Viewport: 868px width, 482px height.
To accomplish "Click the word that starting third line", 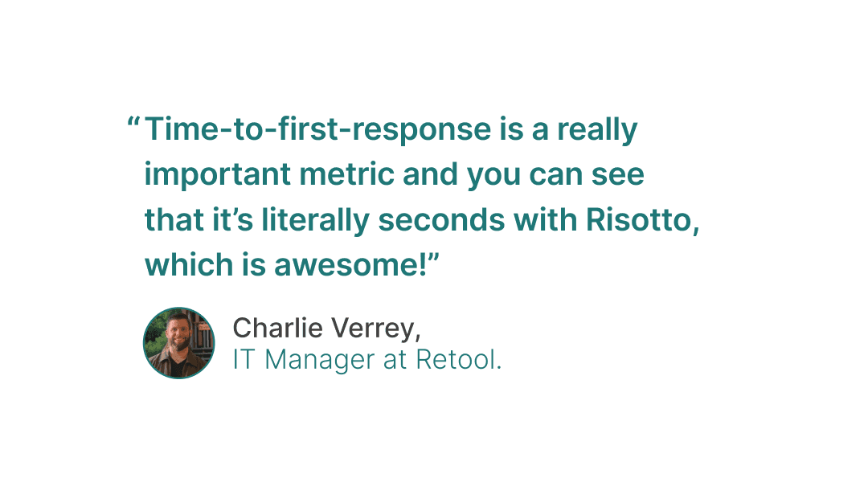I will coord(174,219).
